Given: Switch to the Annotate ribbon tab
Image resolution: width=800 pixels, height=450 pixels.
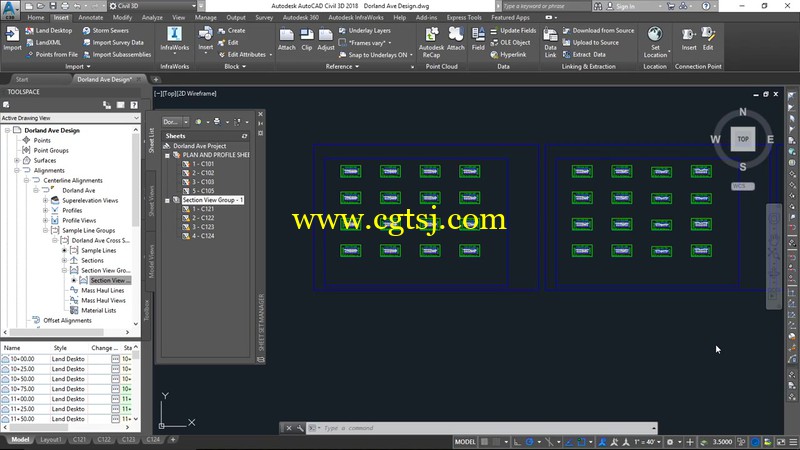Looking at the screenshot, I should [x=91, y=17].
